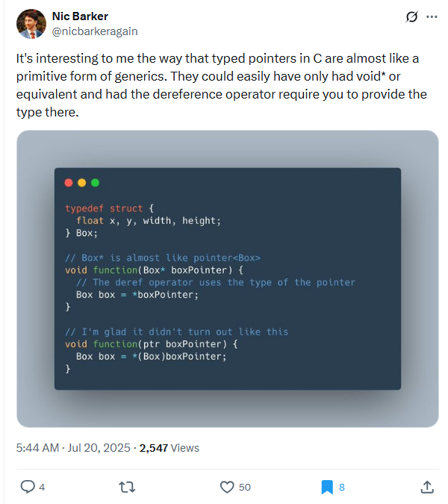
Task: Click the tweet text about typed pointers
Action: 221,84
